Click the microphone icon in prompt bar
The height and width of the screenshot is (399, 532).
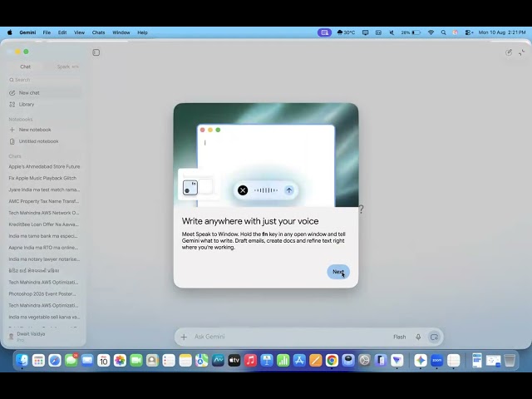418,337
